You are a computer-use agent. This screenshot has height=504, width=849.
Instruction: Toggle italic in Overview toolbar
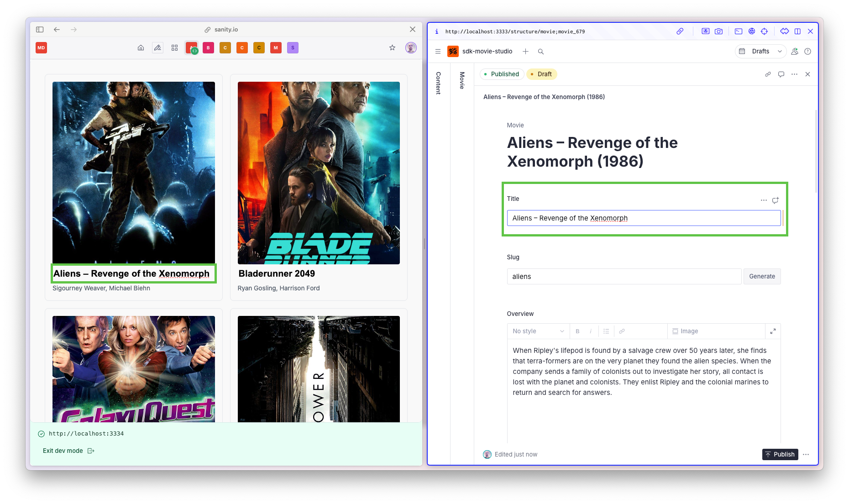591,331
